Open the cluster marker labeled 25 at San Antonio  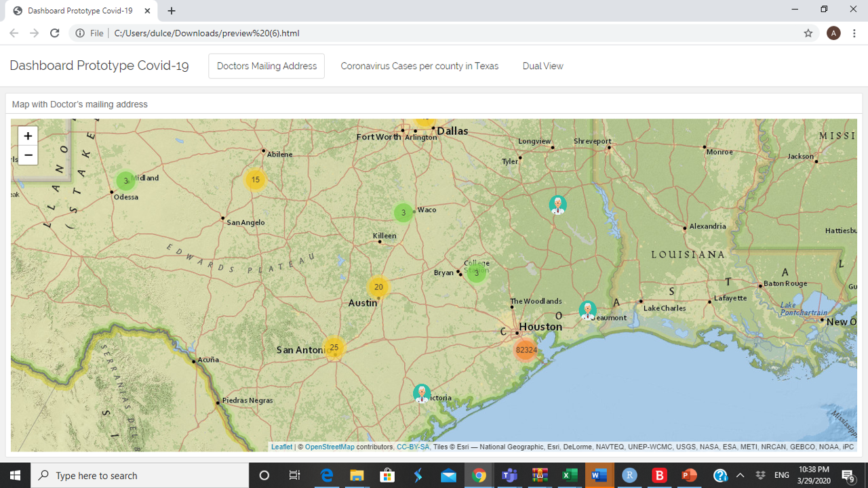click(x=334, y=348)
